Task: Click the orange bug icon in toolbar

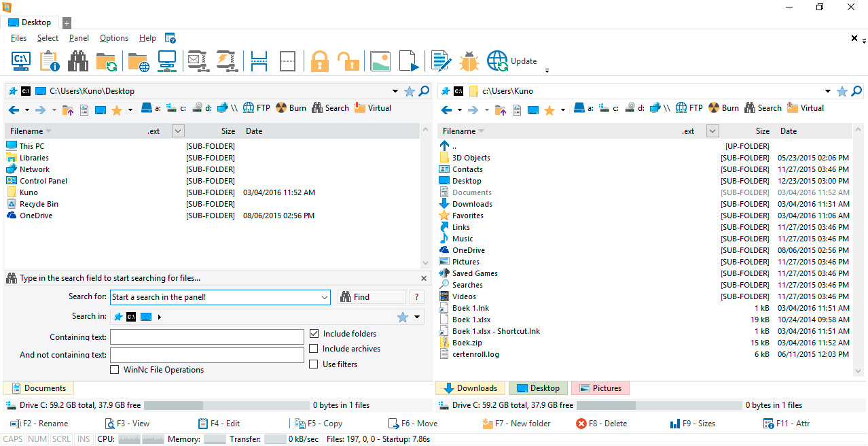Action: 469,61
